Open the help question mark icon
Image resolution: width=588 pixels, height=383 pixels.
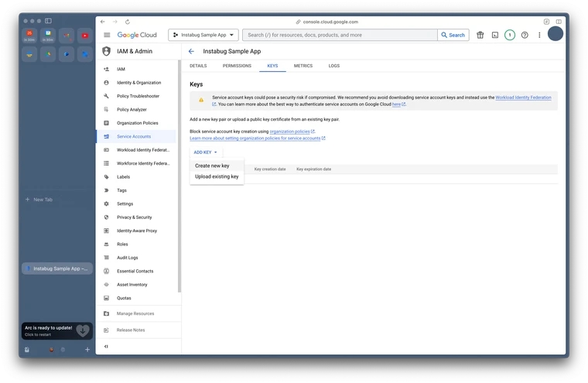point(525,35)
